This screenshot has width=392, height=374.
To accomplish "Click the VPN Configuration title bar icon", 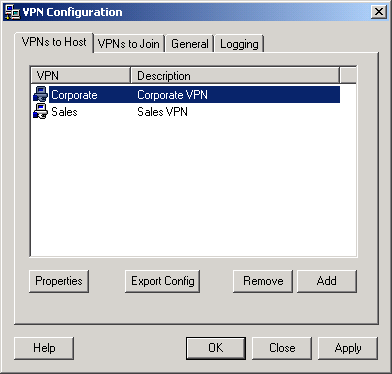I will tap(12, 12).
